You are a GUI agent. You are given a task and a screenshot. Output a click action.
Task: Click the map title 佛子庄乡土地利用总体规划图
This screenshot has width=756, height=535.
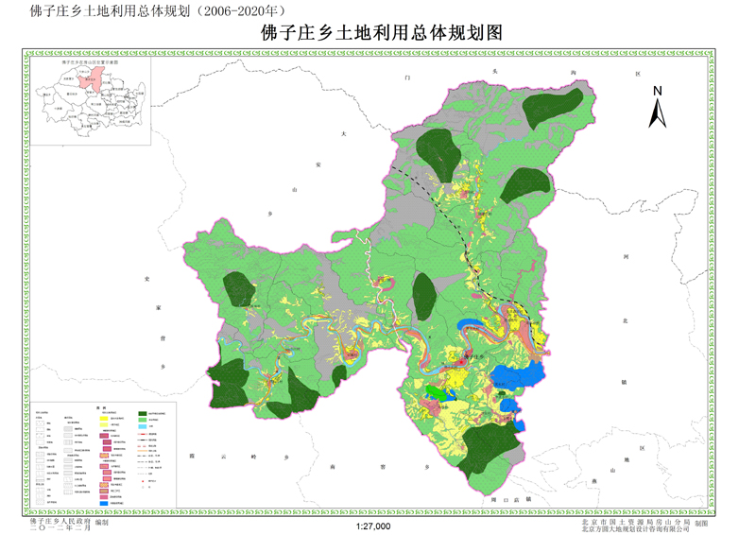pyautogui.click(x=380, y=32)
